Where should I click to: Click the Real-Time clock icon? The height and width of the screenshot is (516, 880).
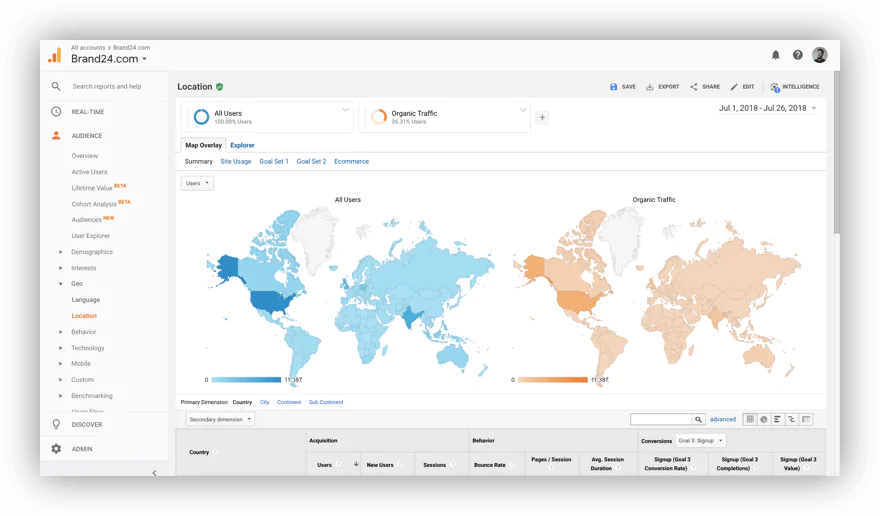(56, 111)
